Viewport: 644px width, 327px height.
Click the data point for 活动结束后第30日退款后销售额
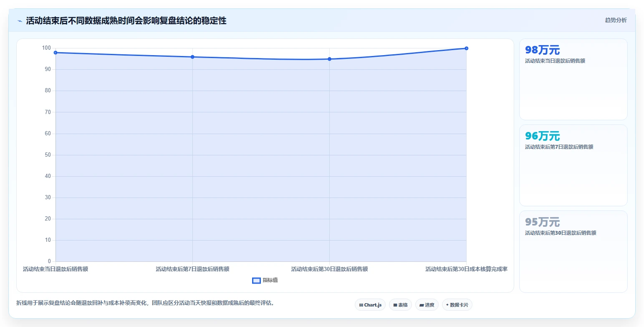click(329, 59)
